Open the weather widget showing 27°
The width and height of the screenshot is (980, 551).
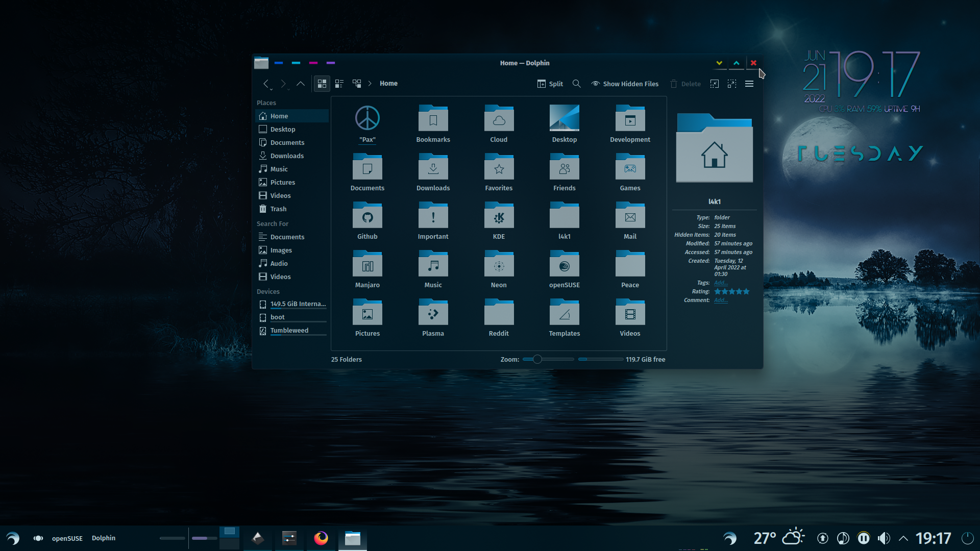[779, 538]
